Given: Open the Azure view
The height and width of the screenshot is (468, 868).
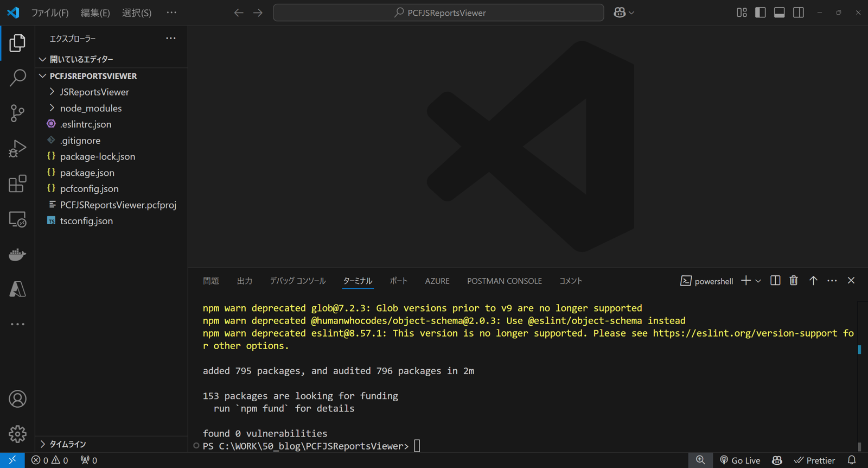Looking at the screenshot, I should [x=17, y=289].
